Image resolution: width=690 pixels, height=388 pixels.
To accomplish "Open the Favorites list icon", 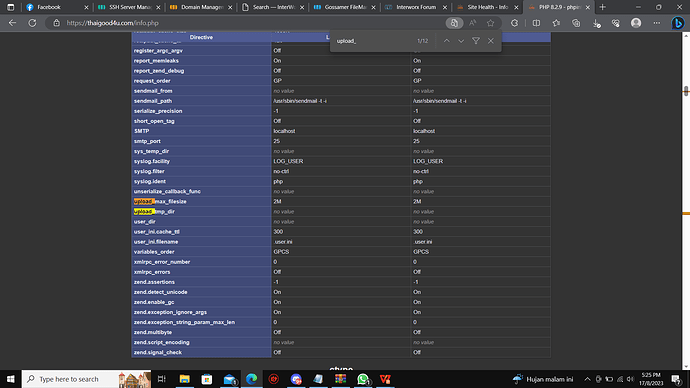I will 556,23.
